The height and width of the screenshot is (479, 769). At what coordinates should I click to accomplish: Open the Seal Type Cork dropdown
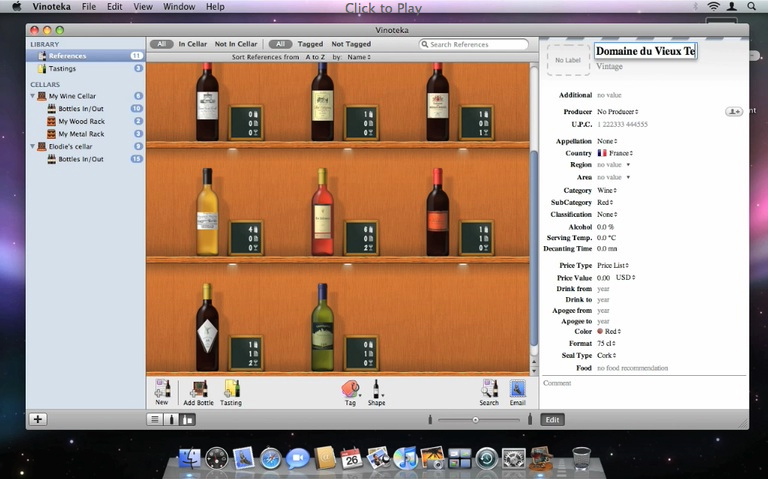(607, 355)
